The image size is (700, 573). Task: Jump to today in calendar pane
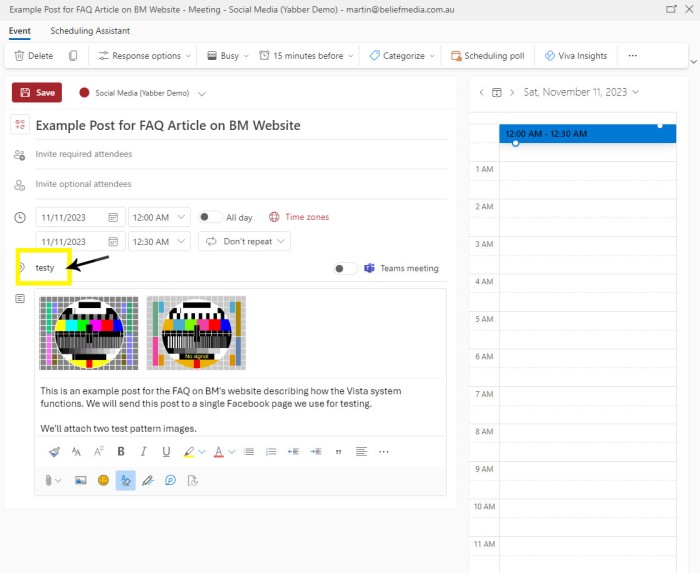click(495, 92)
